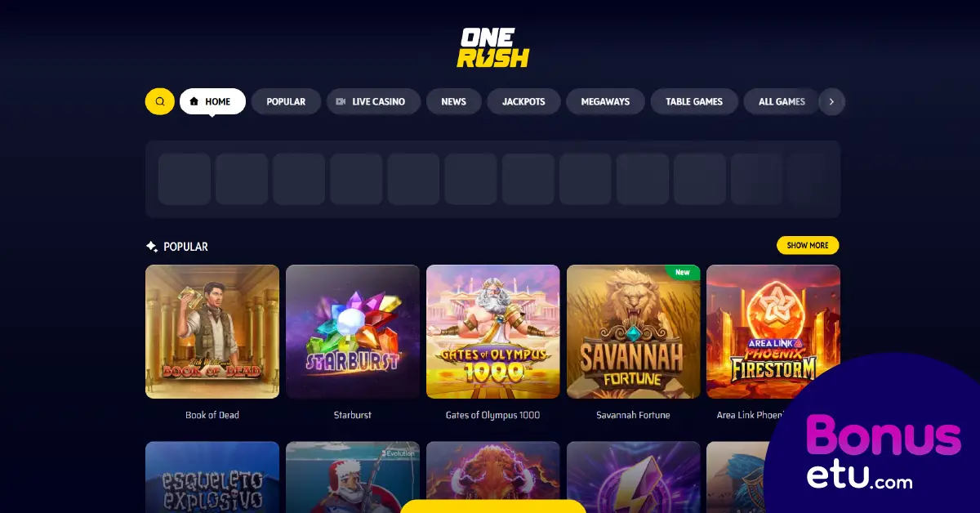Select the Megaways category
The height and width of the screenshot is (513, 980).
click(x=605, y=101)
